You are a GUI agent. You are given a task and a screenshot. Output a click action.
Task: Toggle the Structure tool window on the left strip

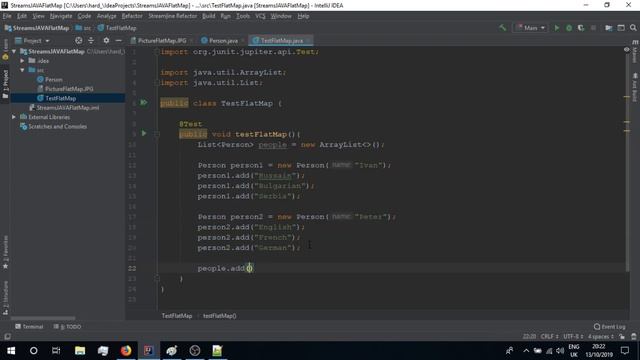coord(5,298)
